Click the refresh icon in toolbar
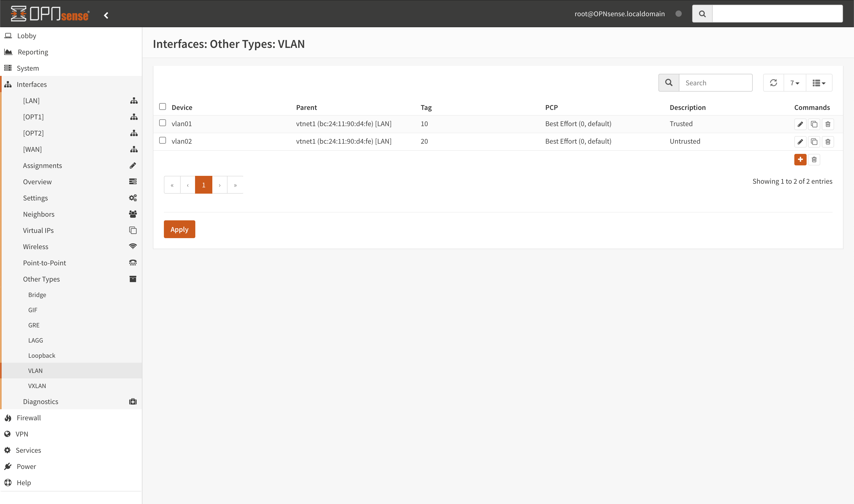 pos(774,83)
